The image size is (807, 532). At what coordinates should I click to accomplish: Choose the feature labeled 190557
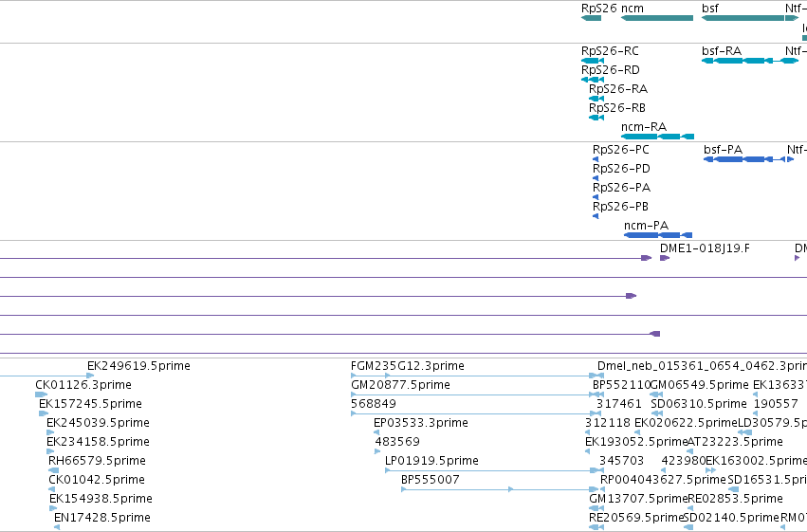pos(776,404)
